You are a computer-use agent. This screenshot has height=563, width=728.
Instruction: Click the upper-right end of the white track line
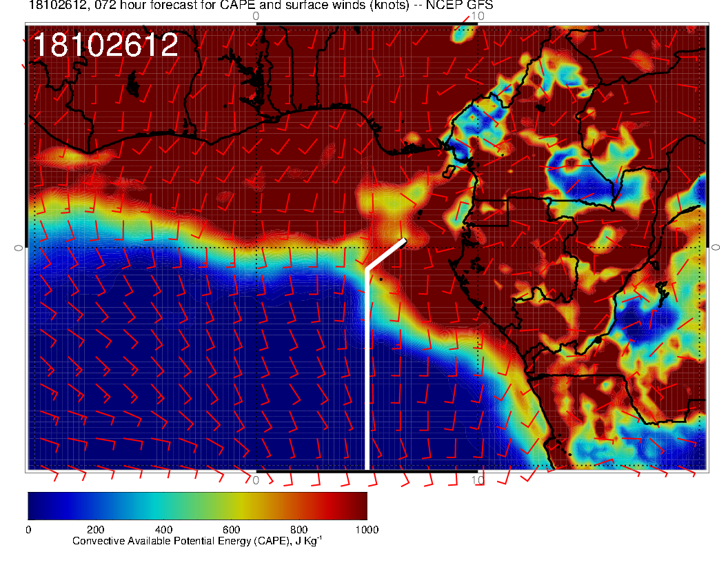404,241
